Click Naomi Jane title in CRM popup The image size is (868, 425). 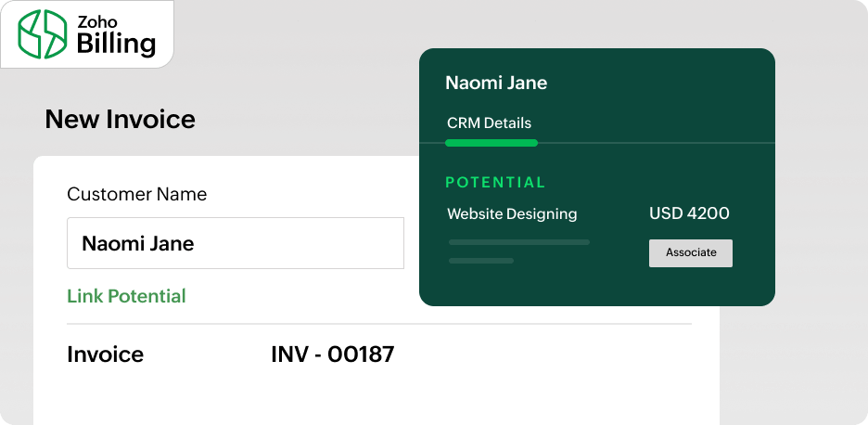coord(496,83)
